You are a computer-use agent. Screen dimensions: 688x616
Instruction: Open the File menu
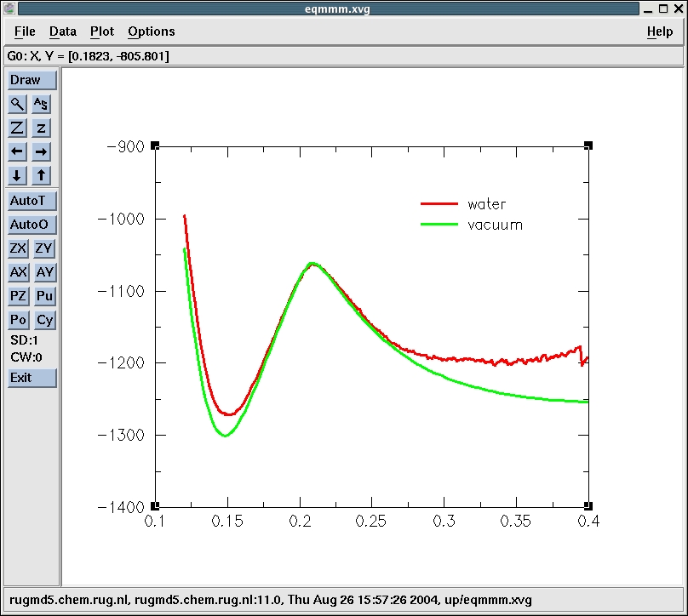tap(25, 31)
